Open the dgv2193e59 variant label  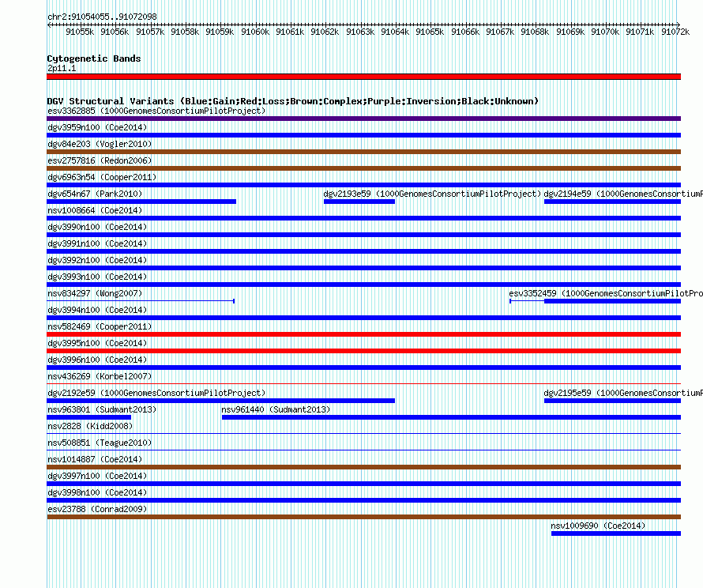click(432, 194)
